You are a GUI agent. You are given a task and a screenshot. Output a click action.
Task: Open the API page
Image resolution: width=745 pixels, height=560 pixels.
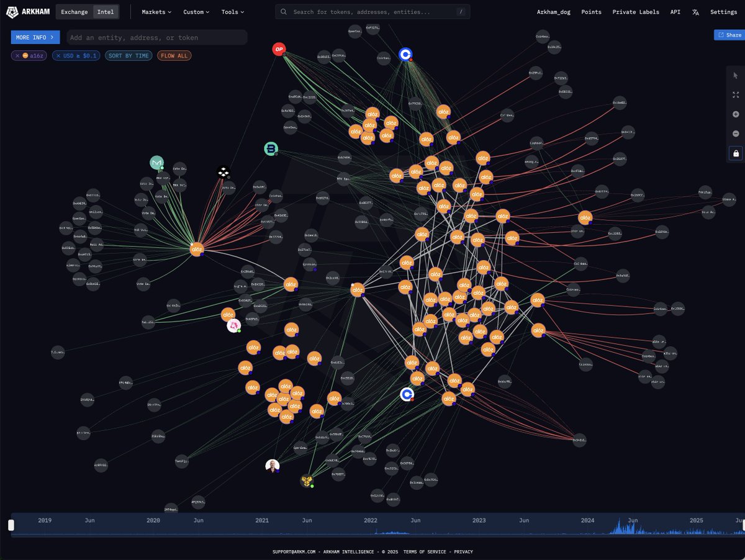(x=675, y=12)
